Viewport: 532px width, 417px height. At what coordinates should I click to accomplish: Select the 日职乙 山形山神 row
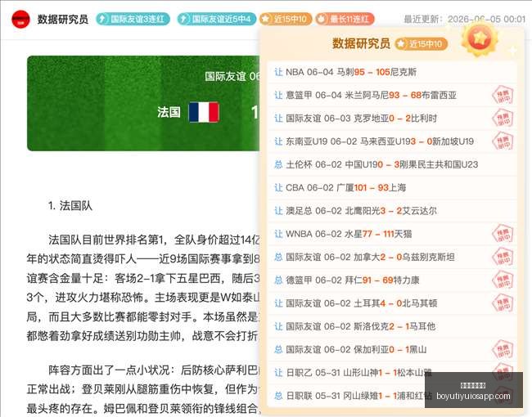coord(392,373)
